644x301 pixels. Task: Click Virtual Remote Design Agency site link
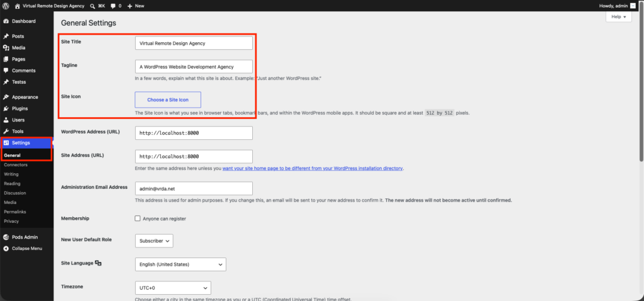pos(54,6)
